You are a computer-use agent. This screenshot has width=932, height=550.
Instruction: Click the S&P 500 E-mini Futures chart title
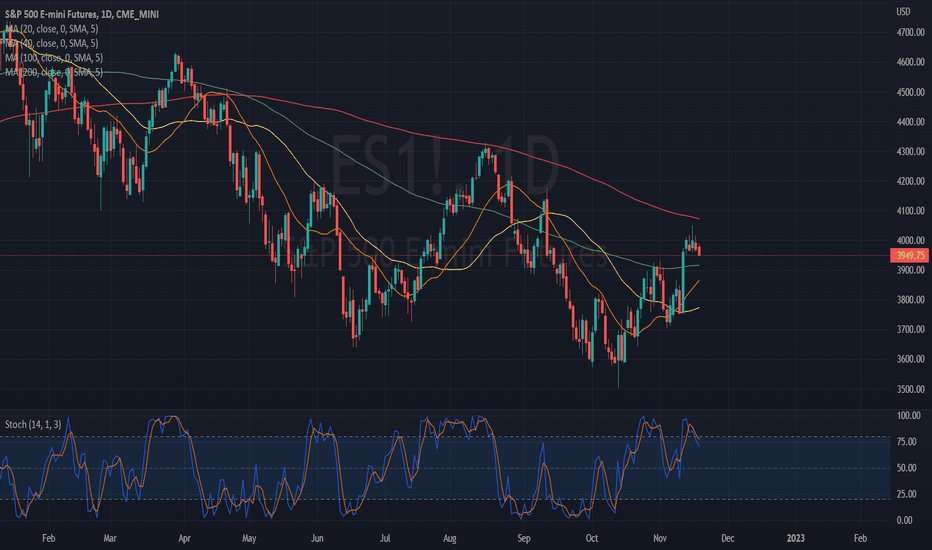point(81,14)
